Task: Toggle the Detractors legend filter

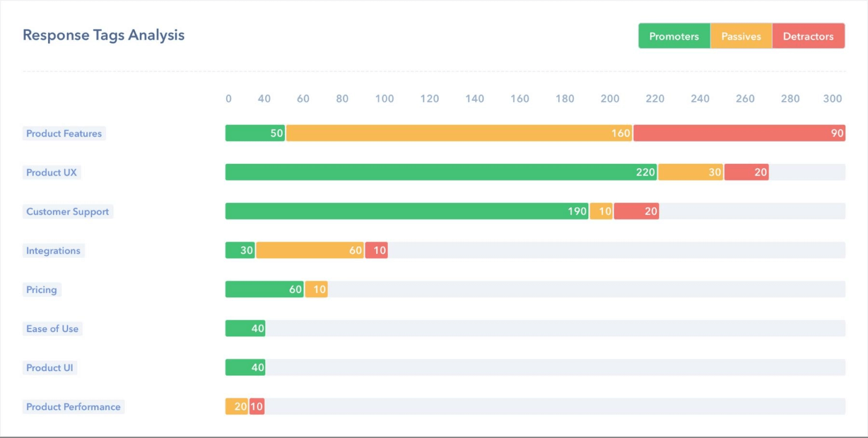Action: pyautogui.click(x=808, y=36)
